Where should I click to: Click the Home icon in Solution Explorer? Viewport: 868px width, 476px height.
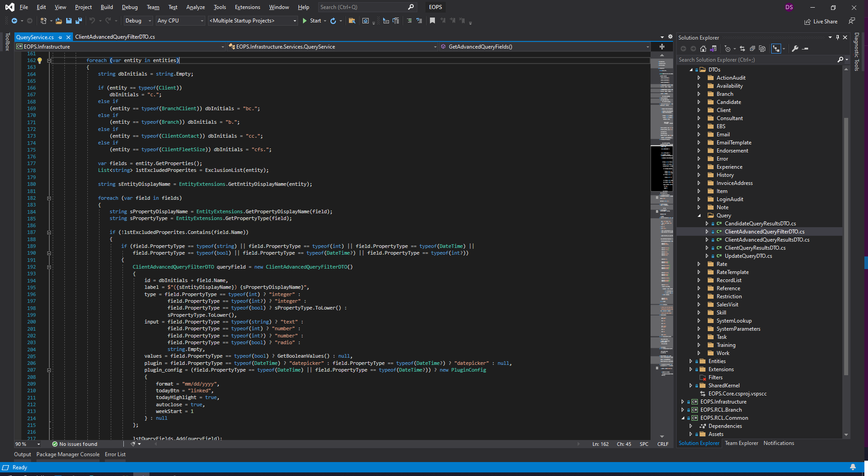tap(703, 49)
